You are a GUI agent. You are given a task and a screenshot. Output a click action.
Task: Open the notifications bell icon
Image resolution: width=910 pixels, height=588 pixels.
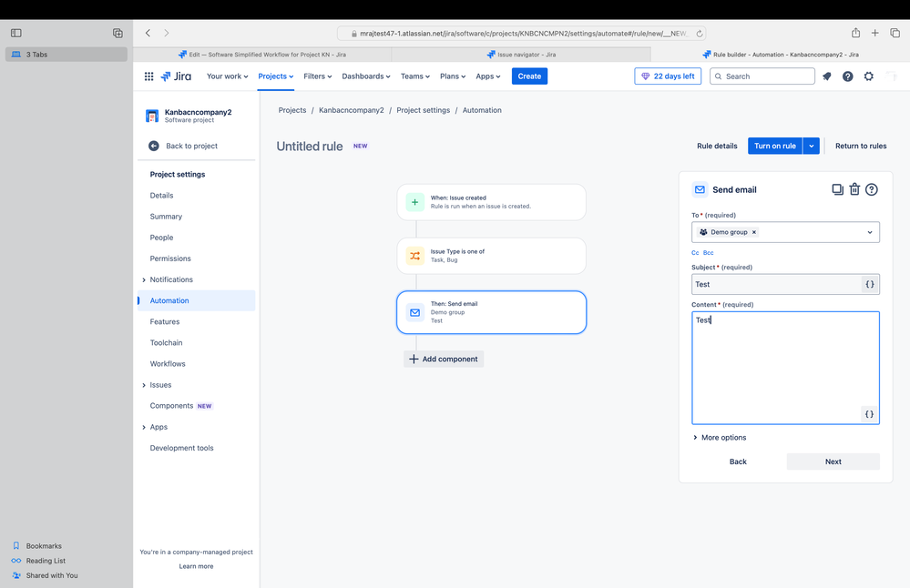click(x=826, y=76)
